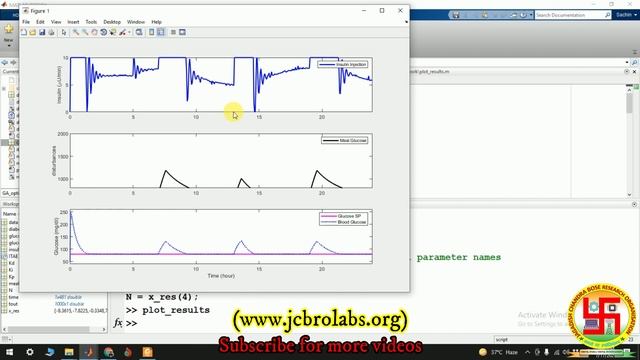Click the toolbar dock arrow in Figure 1
This screenshot has width=640, height=360.
[x=407, y=22]
